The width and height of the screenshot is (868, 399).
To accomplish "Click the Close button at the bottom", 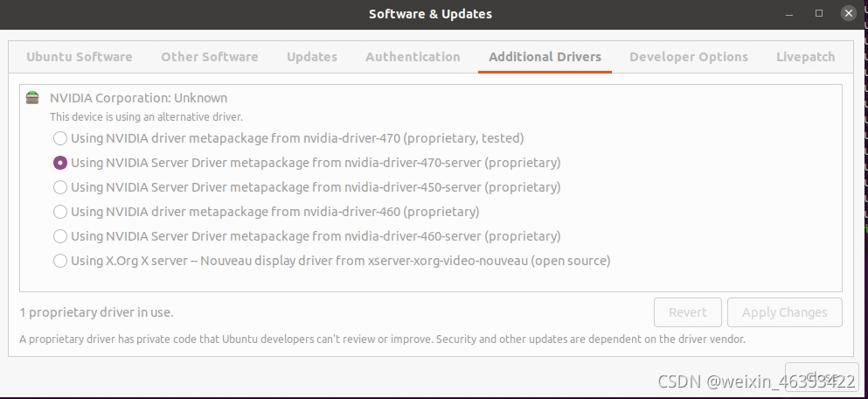I will pos(822,377).
